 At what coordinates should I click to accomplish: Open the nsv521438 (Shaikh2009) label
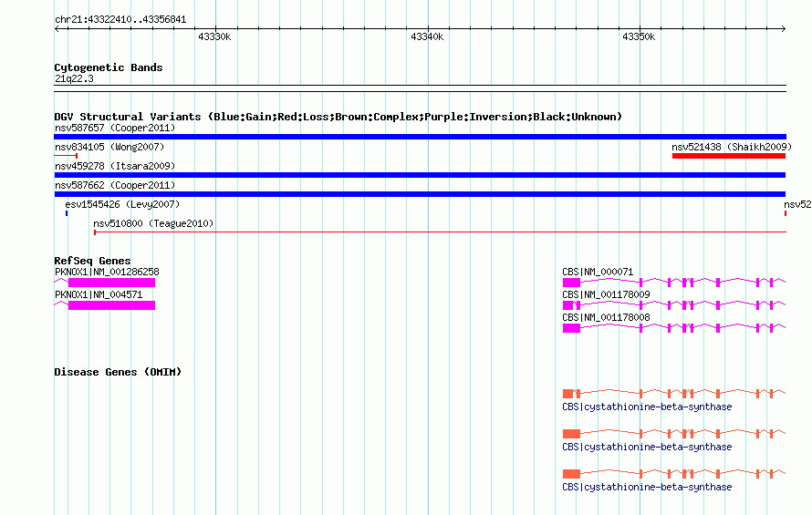pos(732,147)
